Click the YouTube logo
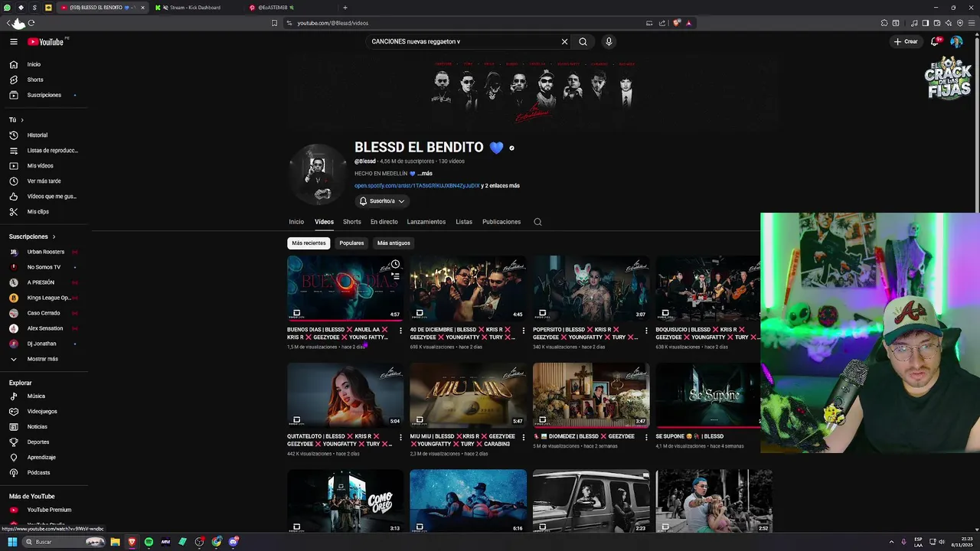 (x=47, y=42)
